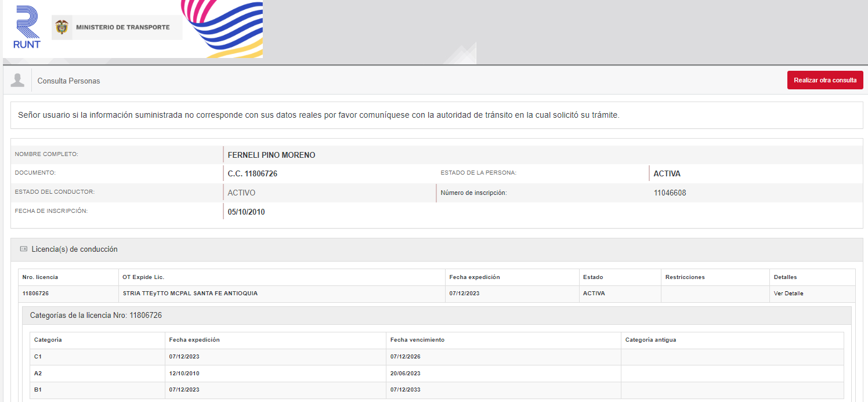The image size is (868, 402).
Task: Collapse the Licencia(s) de conducción section
Action: (74, 249)
